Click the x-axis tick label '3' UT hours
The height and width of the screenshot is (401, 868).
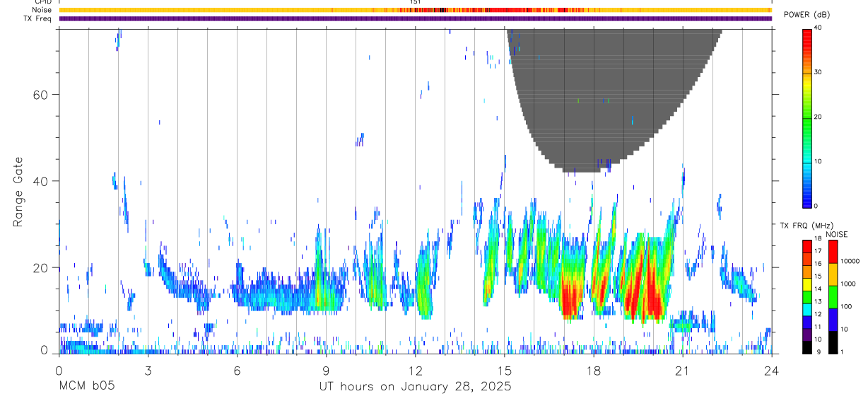pyautogui.click(x=148, y=371)
